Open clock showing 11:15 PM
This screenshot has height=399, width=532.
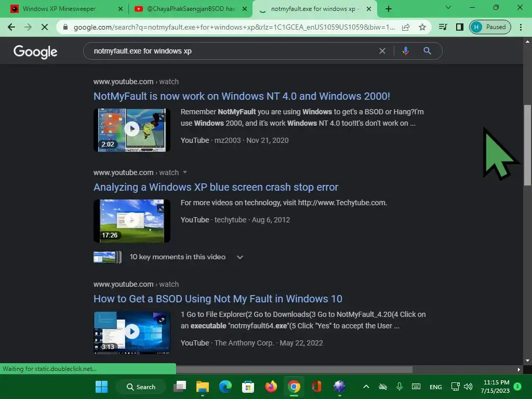tap(495, 387)
